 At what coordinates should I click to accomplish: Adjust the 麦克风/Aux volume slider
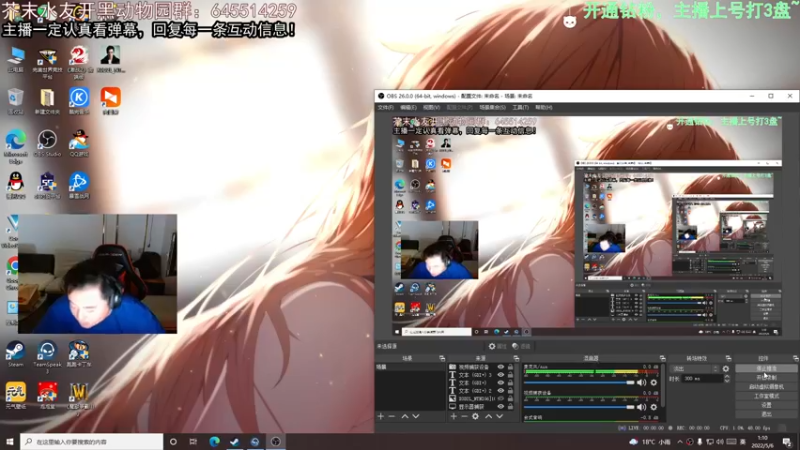[x=579, y=382]
